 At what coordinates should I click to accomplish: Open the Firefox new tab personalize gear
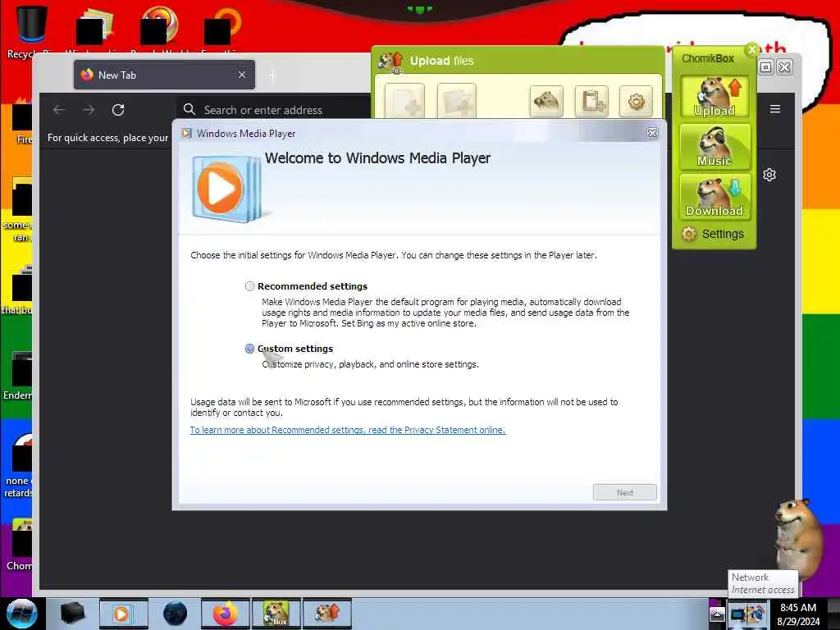click(x=769, y=176)
